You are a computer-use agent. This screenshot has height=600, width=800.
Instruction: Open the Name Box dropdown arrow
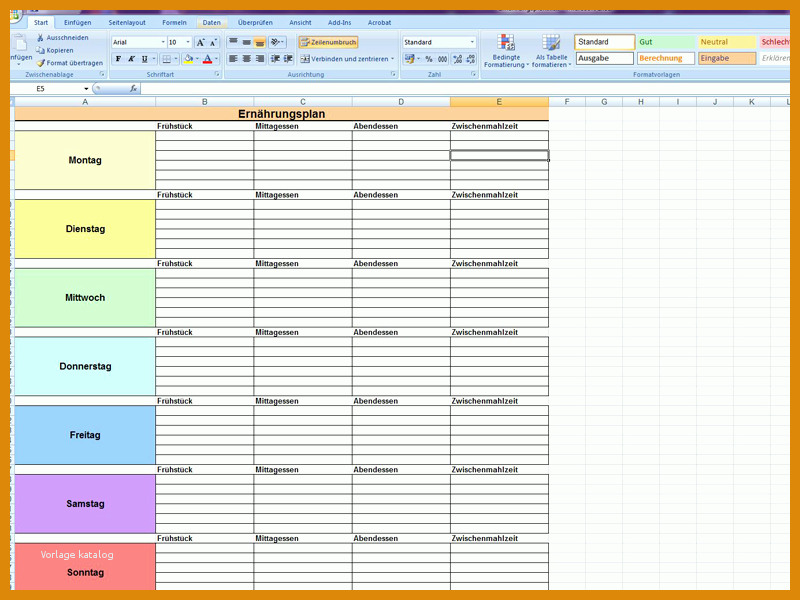coord(86,89)
